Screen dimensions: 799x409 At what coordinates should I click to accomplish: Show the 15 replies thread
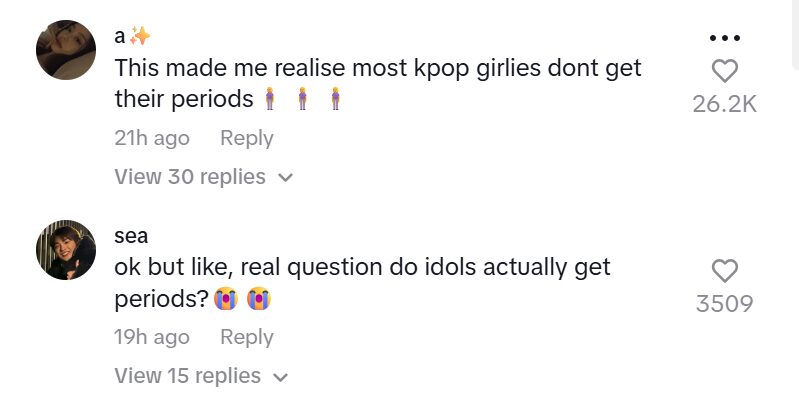tap(188, 376)
